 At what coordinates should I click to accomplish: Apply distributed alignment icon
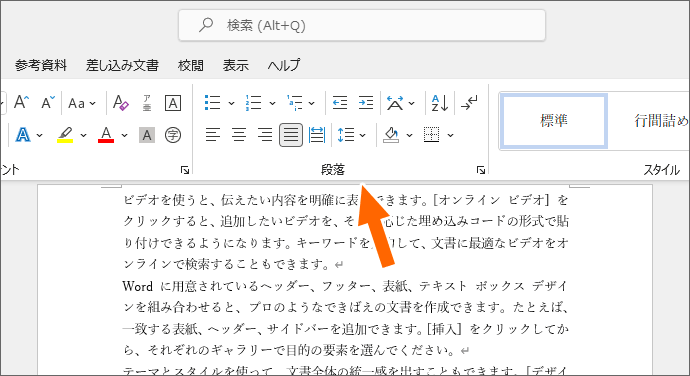317,135
